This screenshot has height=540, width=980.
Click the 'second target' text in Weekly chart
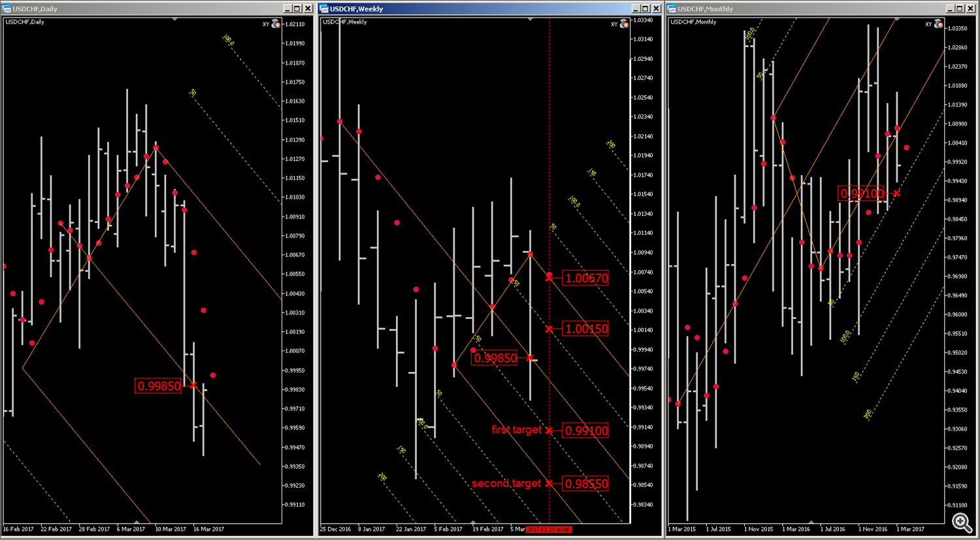pos(506,483)
